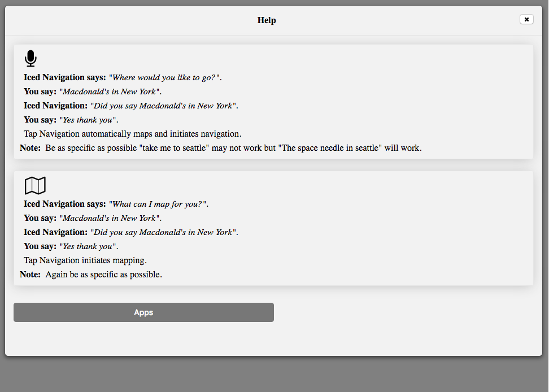The height and width of the screenshot is (392, 549).
Task: Click the folded map icon
Action: point(35,185)
